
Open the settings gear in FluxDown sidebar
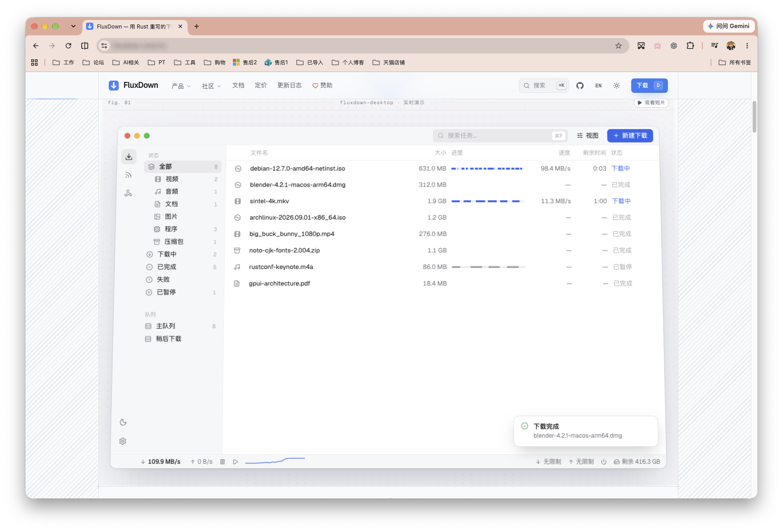[122, 441]
